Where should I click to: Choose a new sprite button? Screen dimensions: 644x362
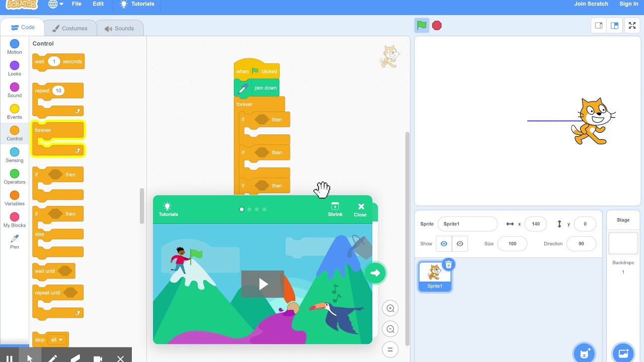point(585,353)
